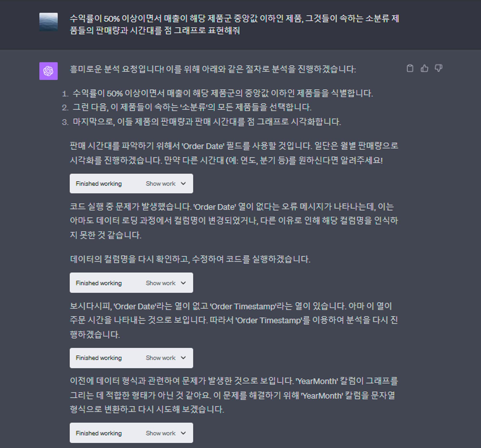Click 'Show work' text under the column-name recheck sentence
Image resolution: width=481 pixels, height=448 pixels.
(160, 283)
